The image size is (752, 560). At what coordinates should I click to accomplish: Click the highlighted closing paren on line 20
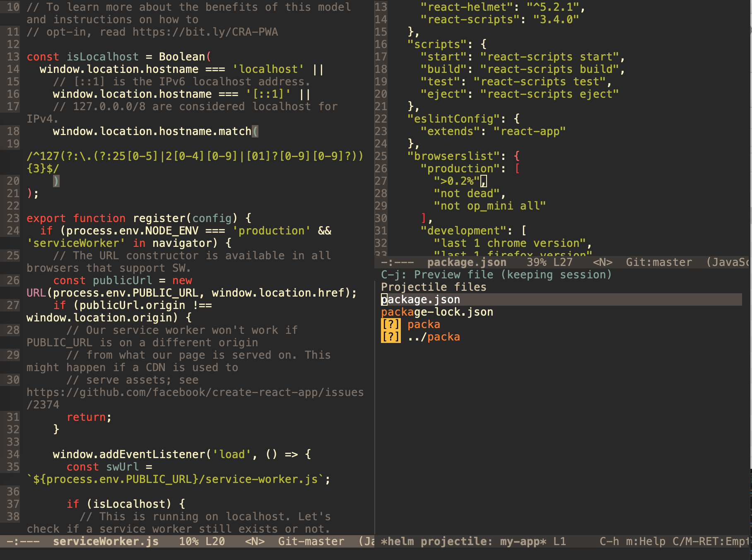[56, 181]
